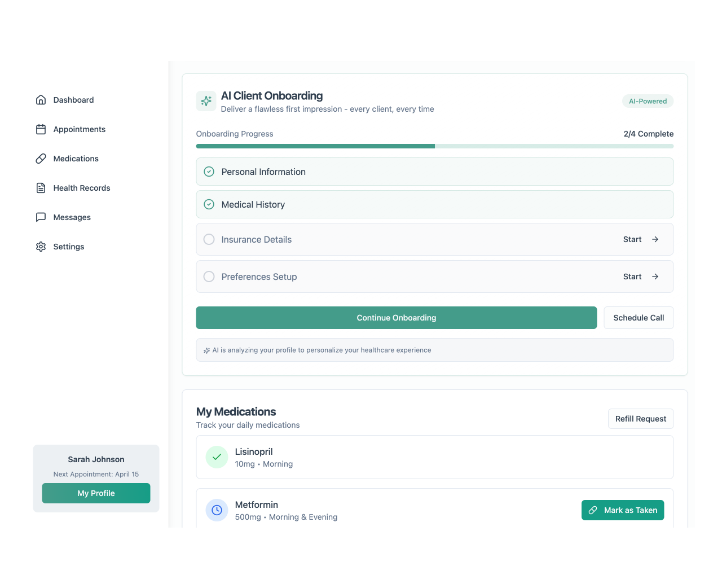Viewport: 722px width, 588px height.
Task: Click the arrow to start Preferences Setup
Action: 654,277
